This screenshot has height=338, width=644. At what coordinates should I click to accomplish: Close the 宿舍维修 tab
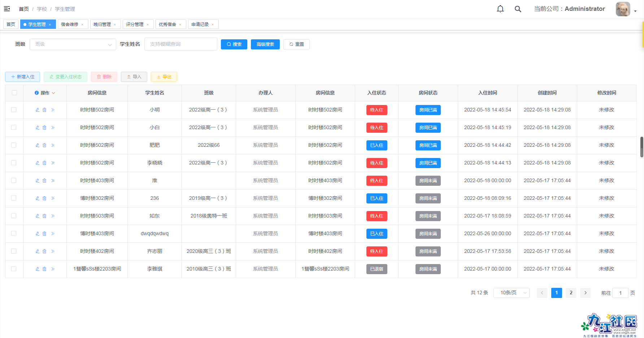pyautogui.click(x=82, y=25)
